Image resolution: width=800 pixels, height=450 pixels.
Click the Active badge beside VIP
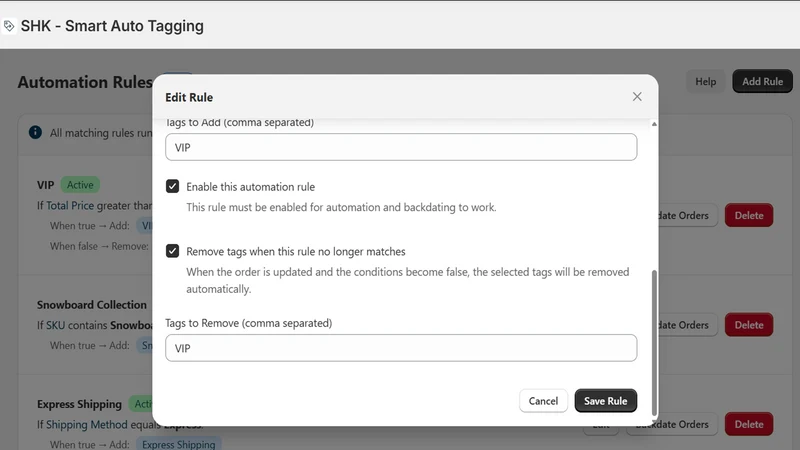point(80,185)
